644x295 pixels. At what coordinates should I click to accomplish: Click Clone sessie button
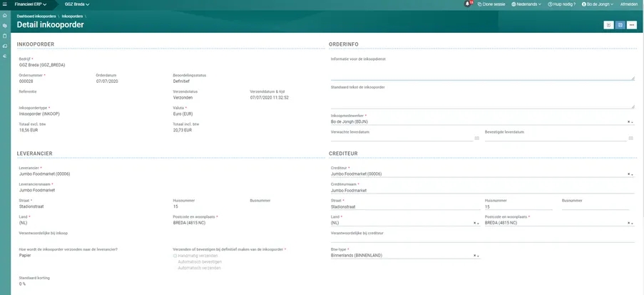click(x=491, y=4)
